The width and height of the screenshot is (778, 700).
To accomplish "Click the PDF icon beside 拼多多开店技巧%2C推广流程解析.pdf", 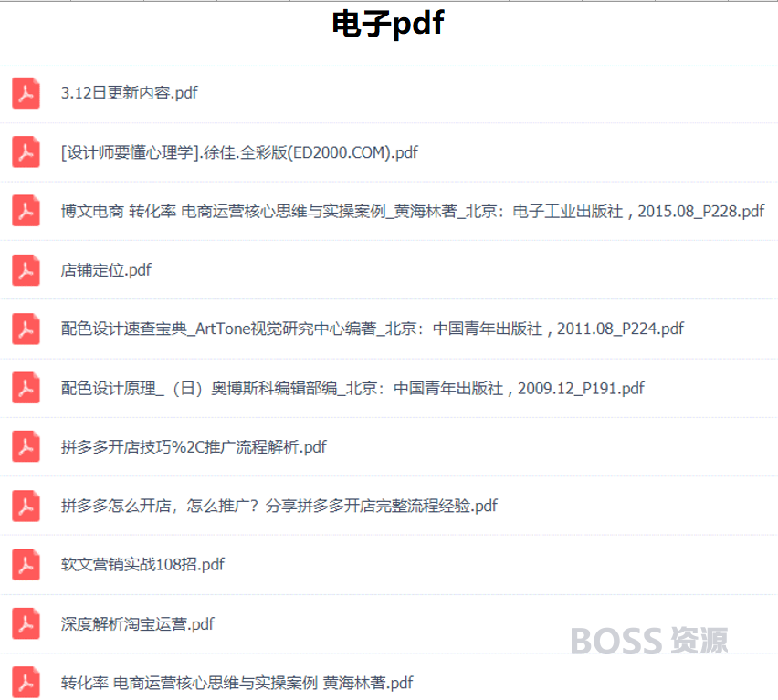I will pyautogui.click(x=26, y=446).
